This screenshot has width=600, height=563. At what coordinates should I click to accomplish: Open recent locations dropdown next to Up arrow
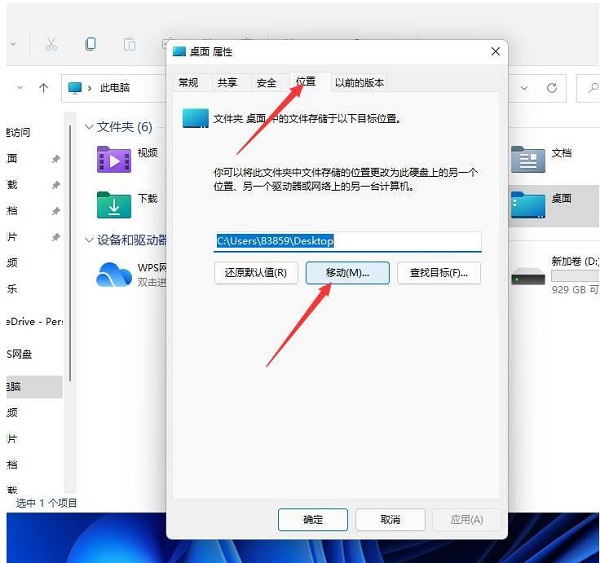[20, 88]
